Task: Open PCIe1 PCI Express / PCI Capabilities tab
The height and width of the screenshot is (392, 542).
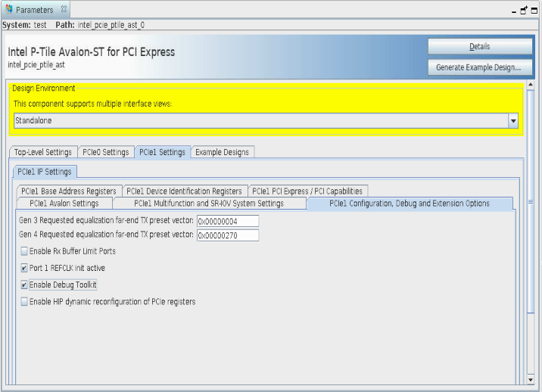Action: [x=307, y=191]
